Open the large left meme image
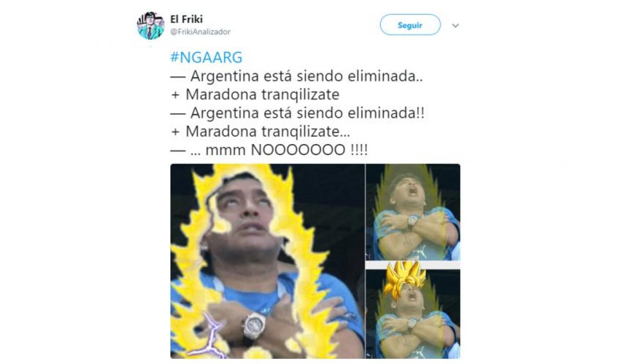 [x=267, y=261]
